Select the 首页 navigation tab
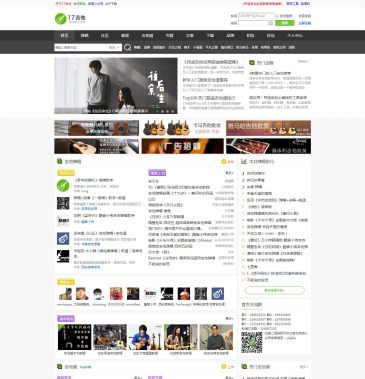The image size is (365, 379). (x=64, y=35)
